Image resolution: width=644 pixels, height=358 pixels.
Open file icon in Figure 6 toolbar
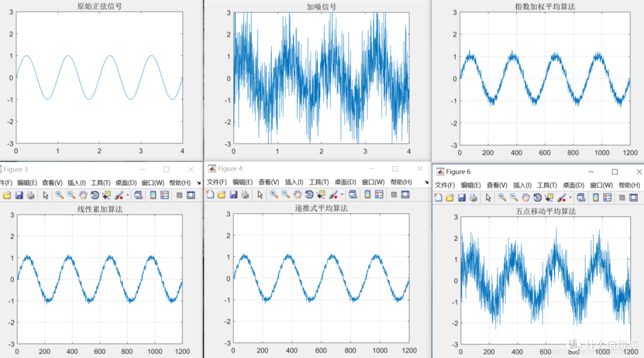pos(450,198)
